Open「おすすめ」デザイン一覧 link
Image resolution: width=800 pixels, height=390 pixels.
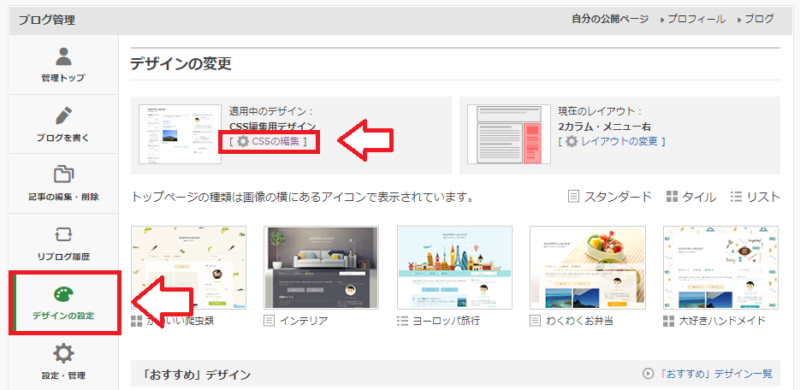click(x=715, y=374)
